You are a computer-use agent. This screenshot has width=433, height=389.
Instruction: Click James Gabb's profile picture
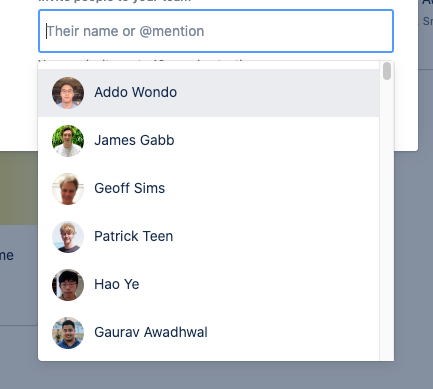tap(68, 141)
